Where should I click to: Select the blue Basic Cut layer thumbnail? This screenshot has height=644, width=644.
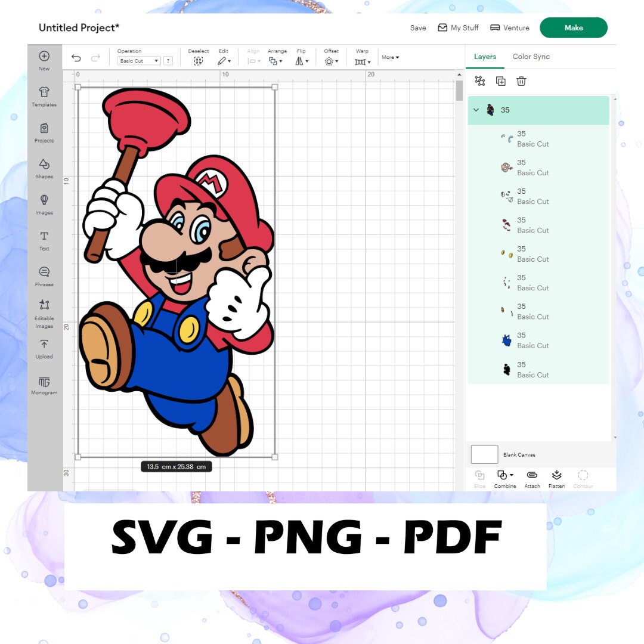tap(506, 340)
